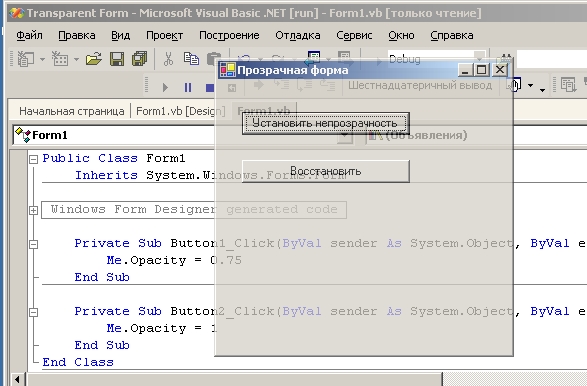Image resolution: width=587 pixels, height=386 pixels.
Task: Click the Stop Debugging square icon
Action: coord(210,88)
